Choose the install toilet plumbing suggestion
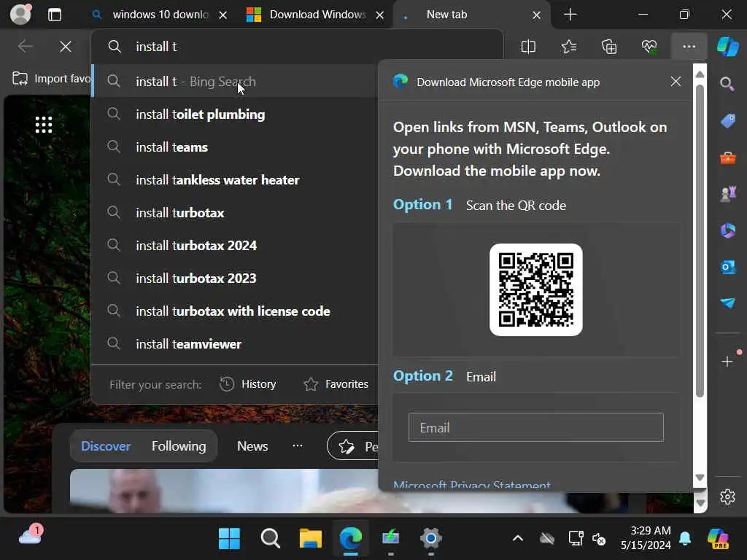 coord(235,114)
